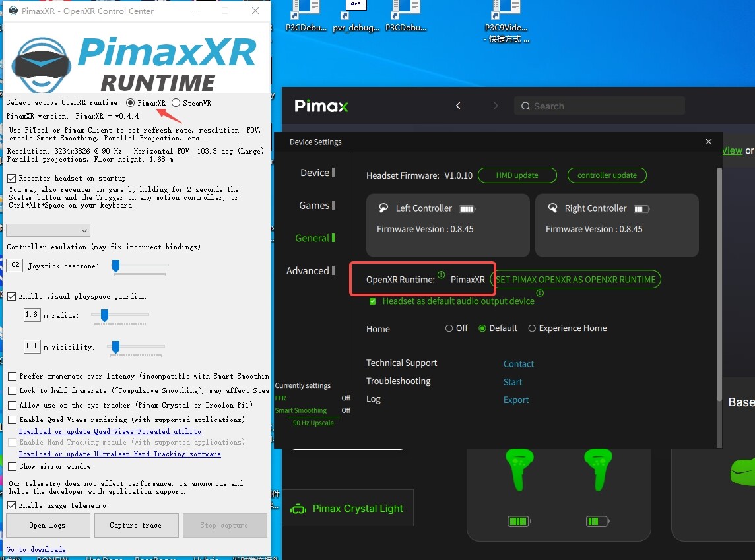Viewport: 755px width, 560px height.
Task: Export the Log
Action: click(516, 400)
